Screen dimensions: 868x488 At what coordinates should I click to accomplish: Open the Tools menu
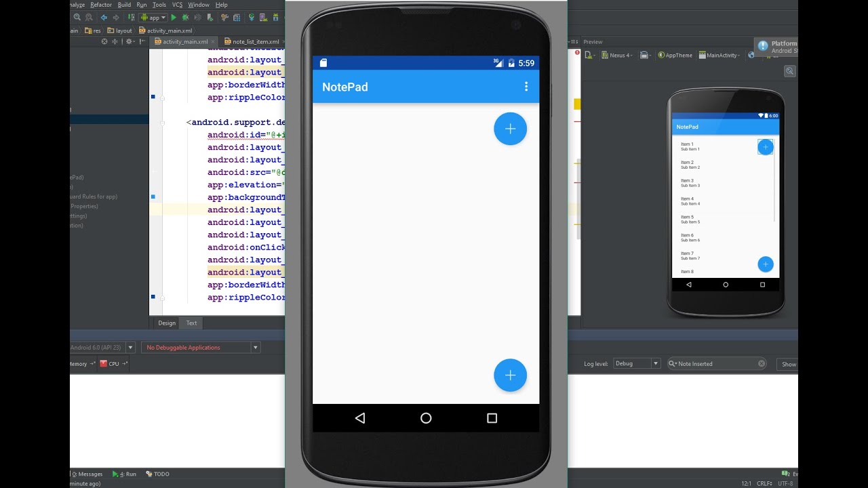[x=159, y=5]
